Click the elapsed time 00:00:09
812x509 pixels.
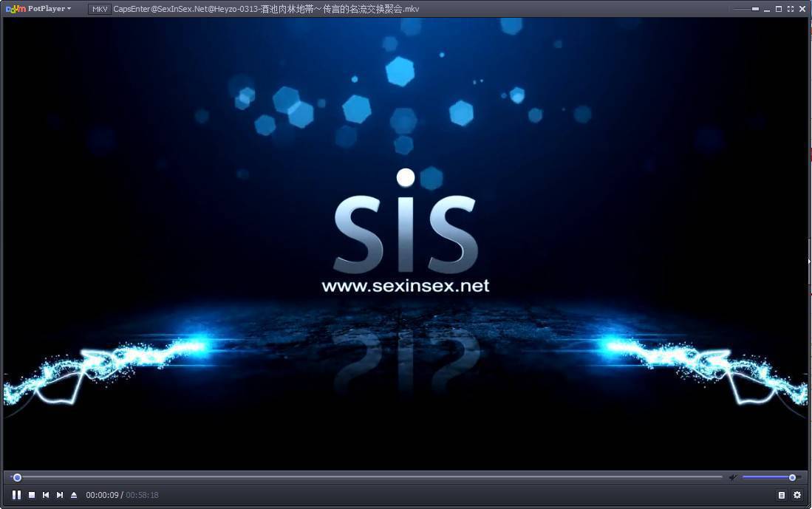[x=102, y=495]
